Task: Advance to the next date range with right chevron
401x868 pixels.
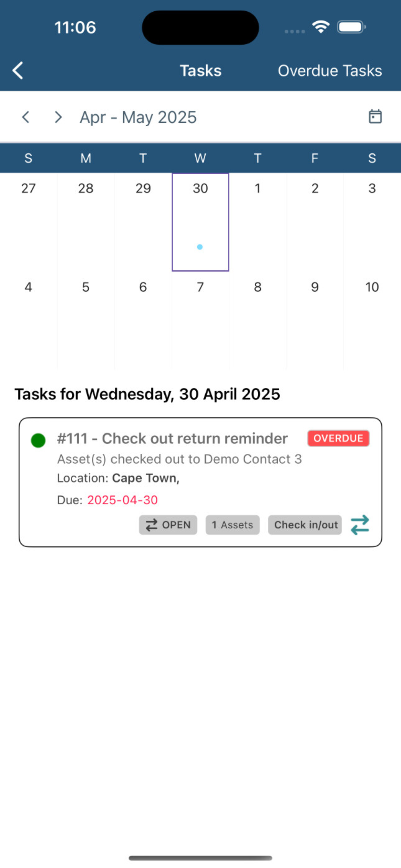Action: pos(58,117)
